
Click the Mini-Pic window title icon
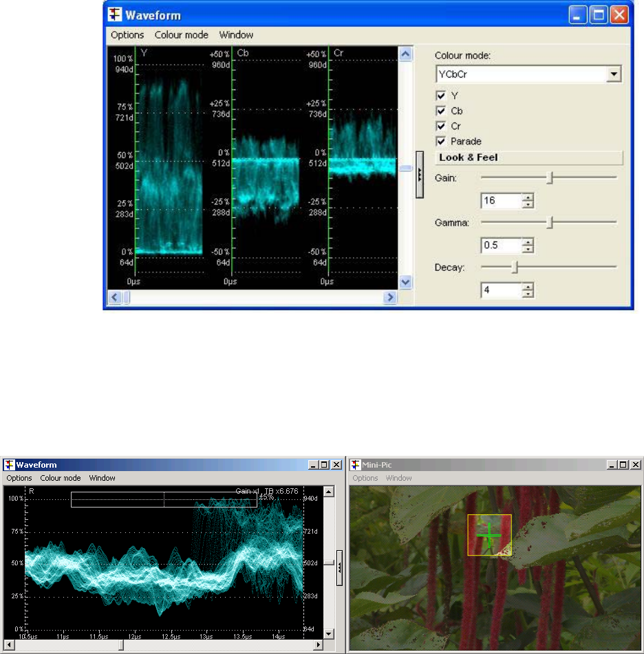point(355,465)
